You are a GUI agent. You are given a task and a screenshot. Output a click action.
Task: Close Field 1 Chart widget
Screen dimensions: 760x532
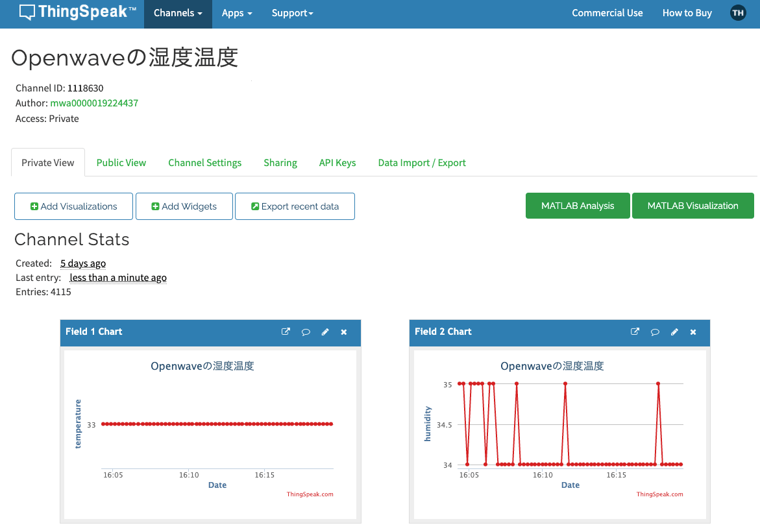point(343,332)
